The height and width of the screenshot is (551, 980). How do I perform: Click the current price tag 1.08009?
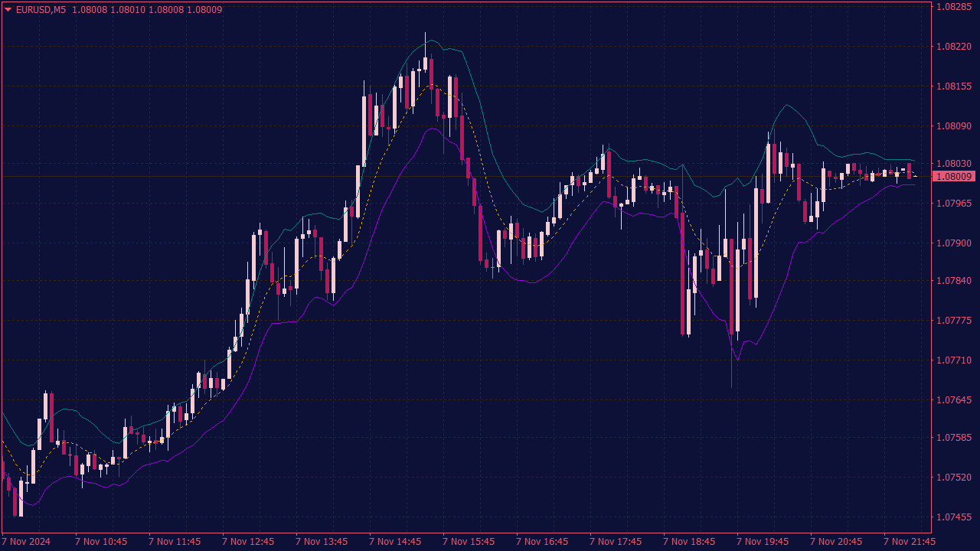pyautogui.click(x=954, y=177)
